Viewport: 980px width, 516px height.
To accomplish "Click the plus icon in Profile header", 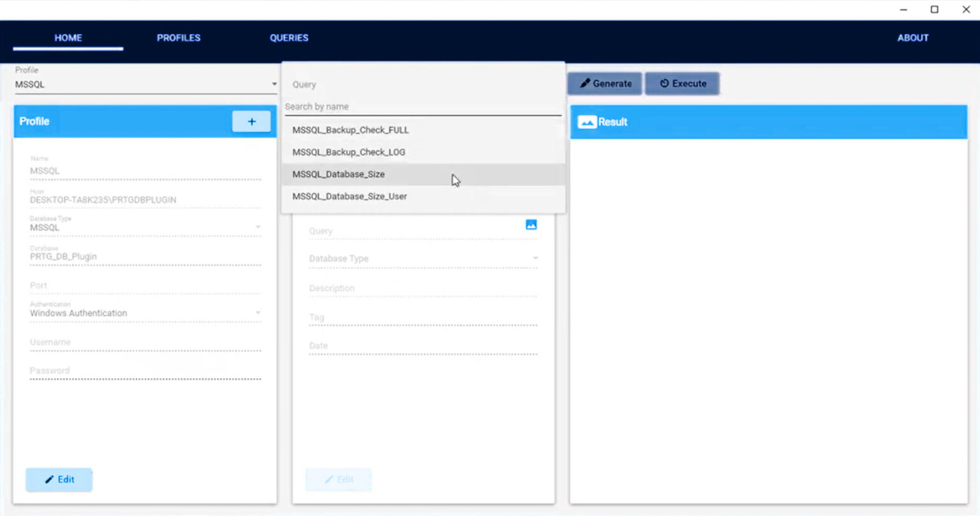I will 251,121.
